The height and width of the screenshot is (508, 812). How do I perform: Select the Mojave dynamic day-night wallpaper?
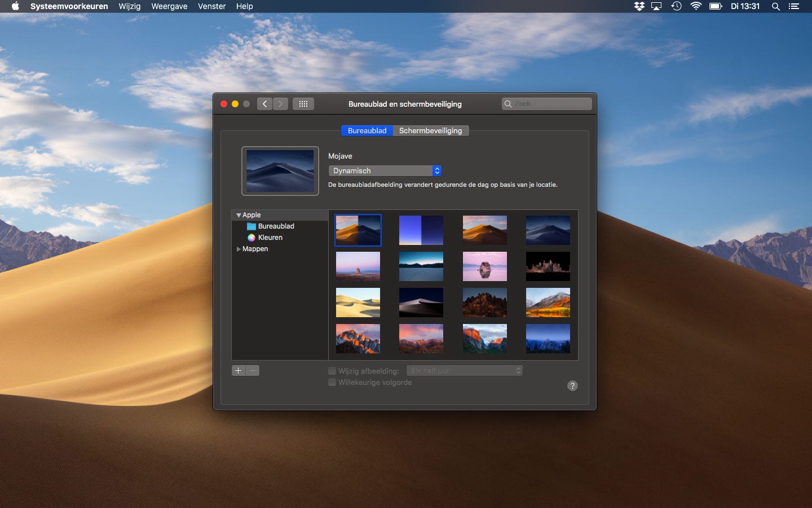tap(358, 230)
